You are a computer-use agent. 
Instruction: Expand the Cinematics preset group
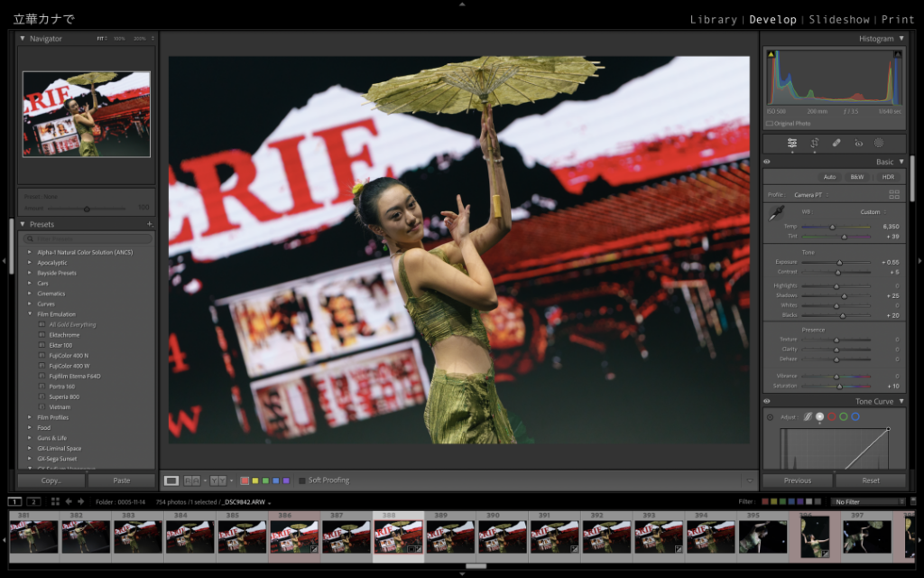[30, 294]
